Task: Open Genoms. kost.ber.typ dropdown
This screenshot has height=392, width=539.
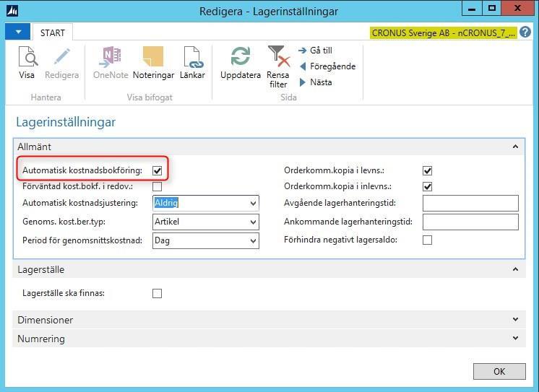Action: [253, 222]
